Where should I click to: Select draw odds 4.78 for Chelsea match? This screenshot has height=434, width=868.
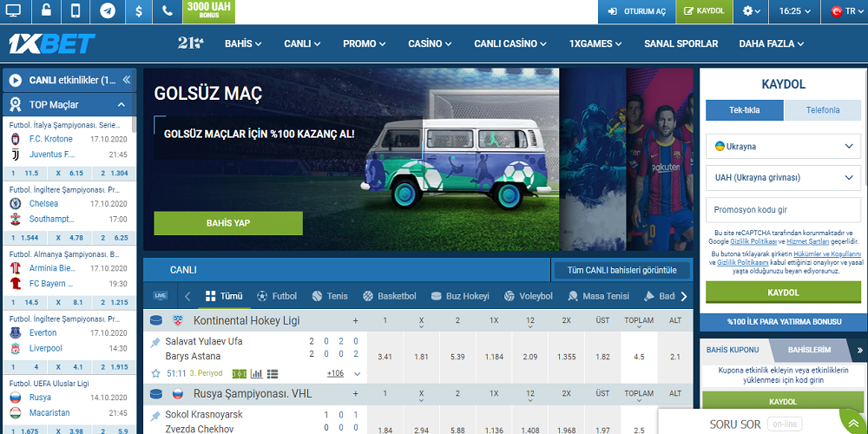tap(69, 238)
